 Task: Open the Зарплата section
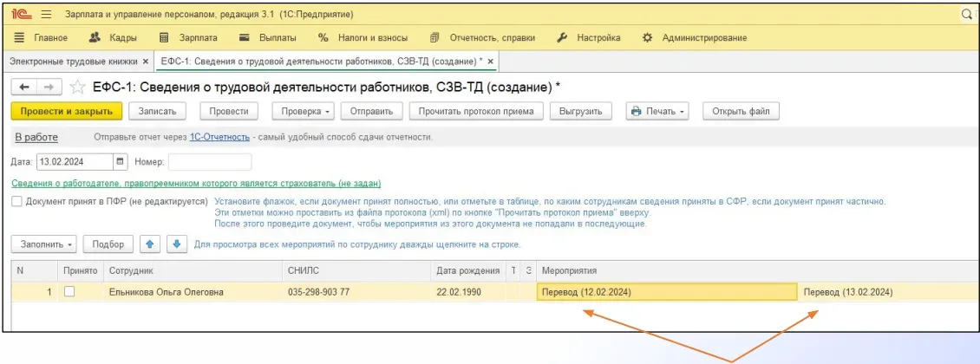[188, 37]
